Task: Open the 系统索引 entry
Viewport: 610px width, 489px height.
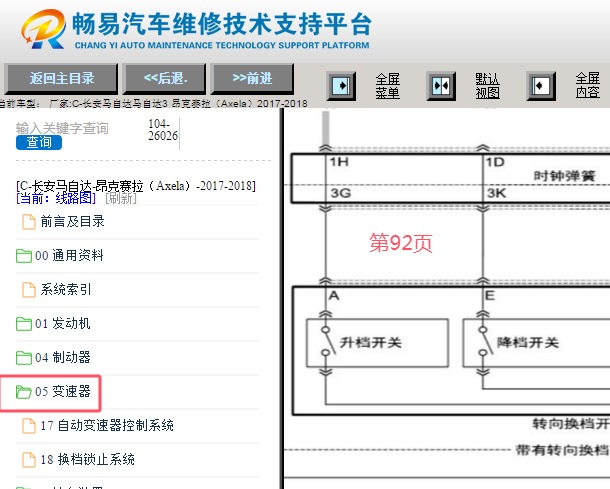Action: [66, 289]
